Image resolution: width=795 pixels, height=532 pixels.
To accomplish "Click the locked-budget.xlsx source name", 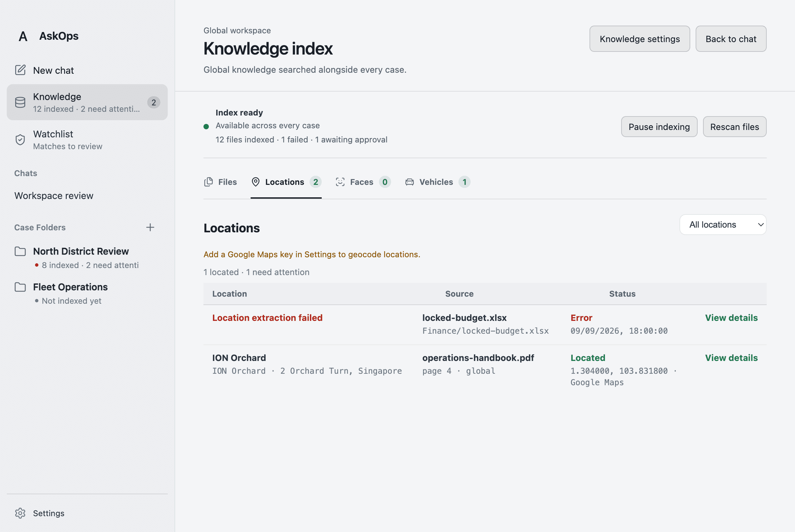I will [x=465, y=318].
